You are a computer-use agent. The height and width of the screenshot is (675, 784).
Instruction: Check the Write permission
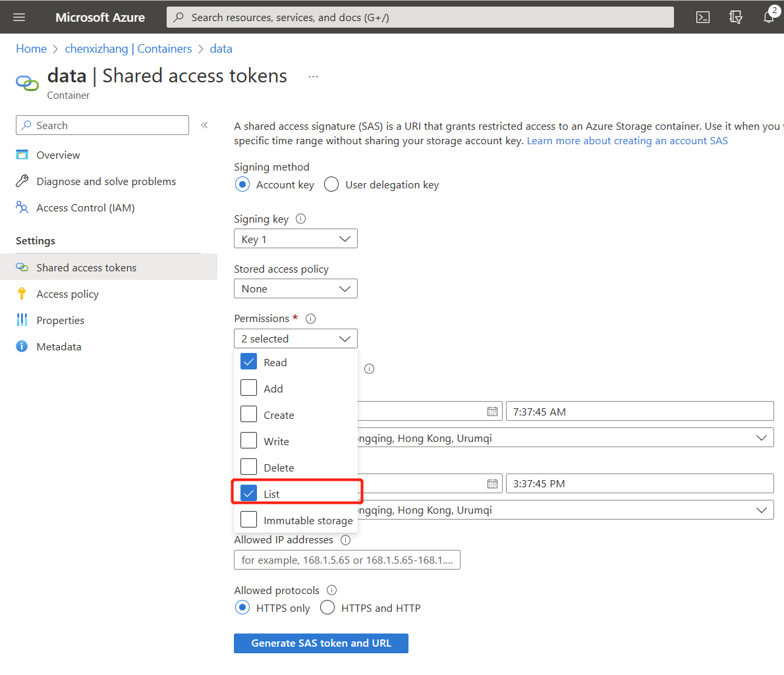click(x=248, y=440)
